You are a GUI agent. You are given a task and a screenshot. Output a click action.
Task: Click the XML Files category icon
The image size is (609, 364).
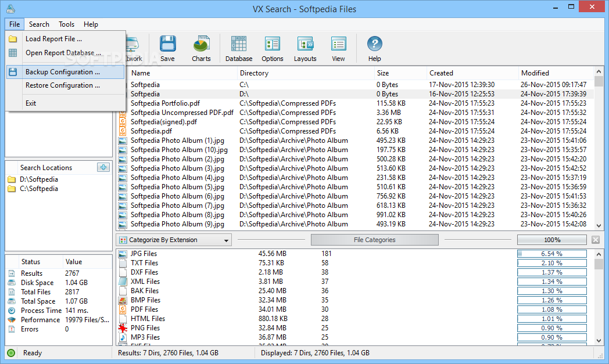click(123, 282)
